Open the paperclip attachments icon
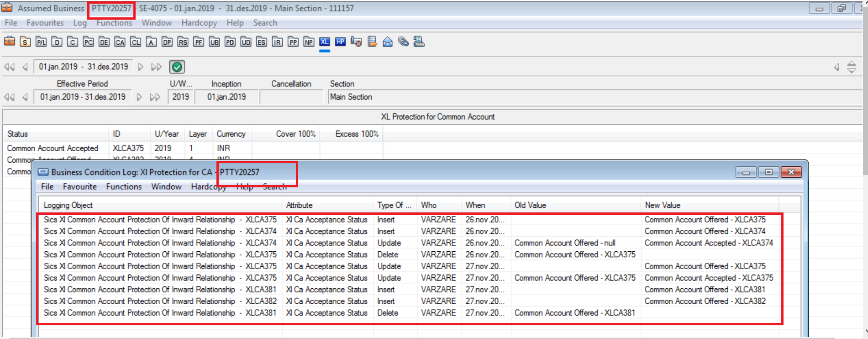The height and width of the screenshot is (339, 868). click(x=403, y=42)
